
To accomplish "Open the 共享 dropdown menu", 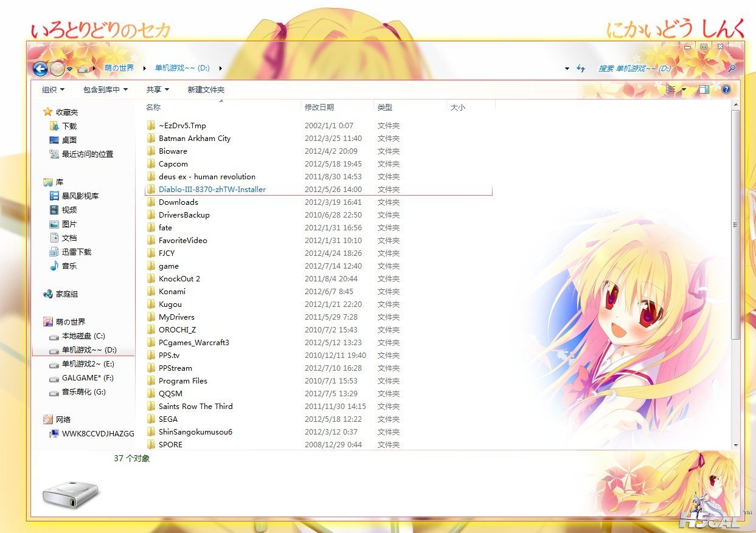I will tap(158, 89).
